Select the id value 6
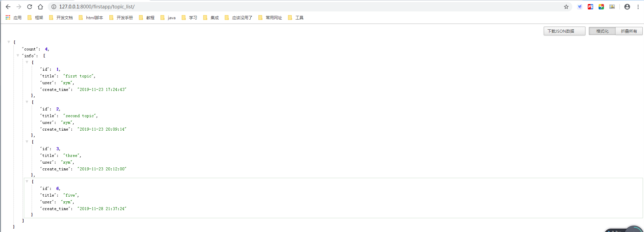The image size is (644, 232). click(x=58, y=189)
